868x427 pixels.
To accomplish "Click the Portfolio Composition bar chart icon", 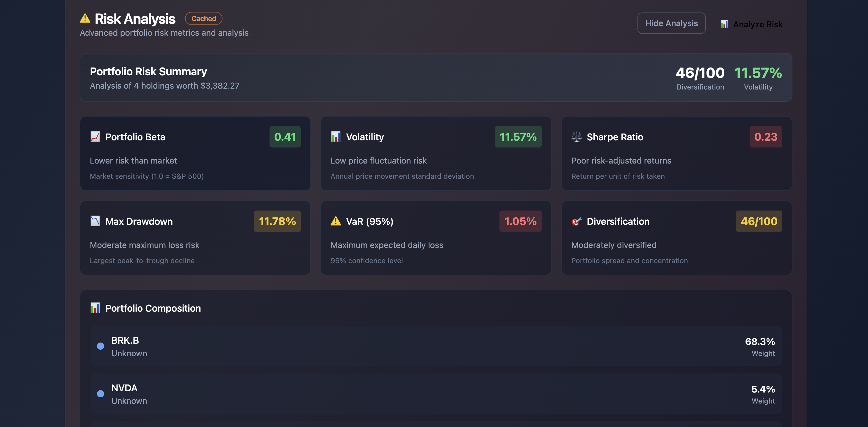I will (x=95, y=308).
